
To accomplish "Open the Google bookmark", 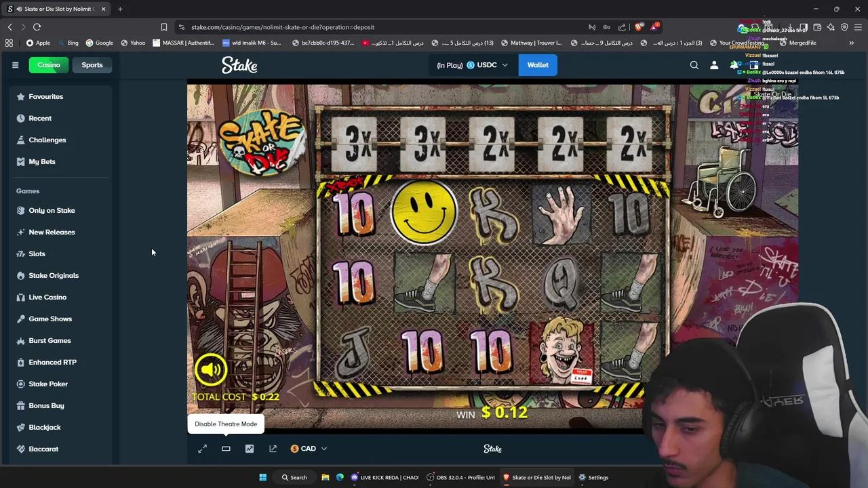I will coord(99,43).
